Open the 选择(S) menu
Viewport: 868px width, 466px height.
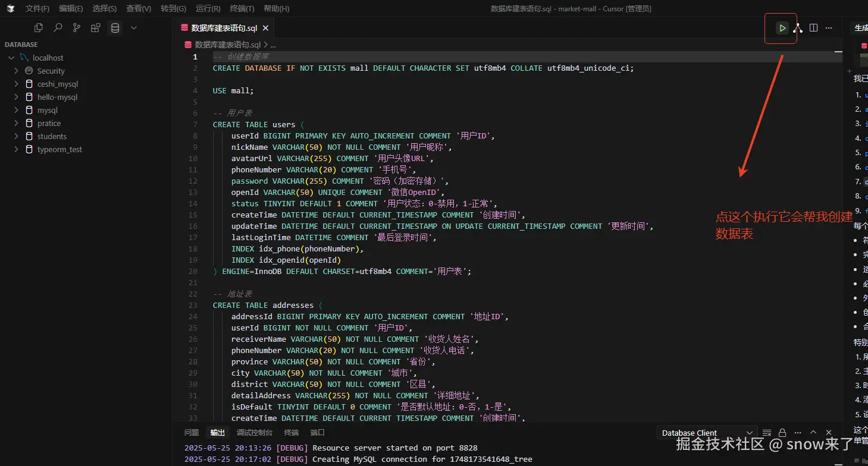(x=105, y=8)
